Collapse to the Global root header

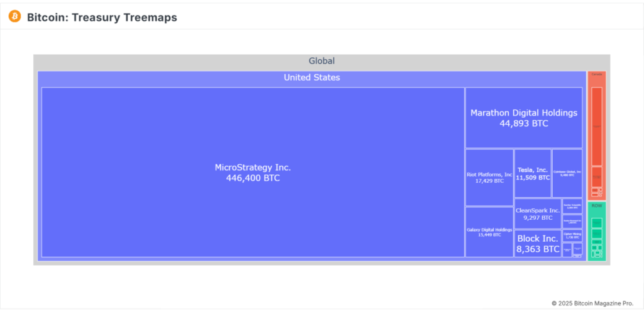pos(321,62)
